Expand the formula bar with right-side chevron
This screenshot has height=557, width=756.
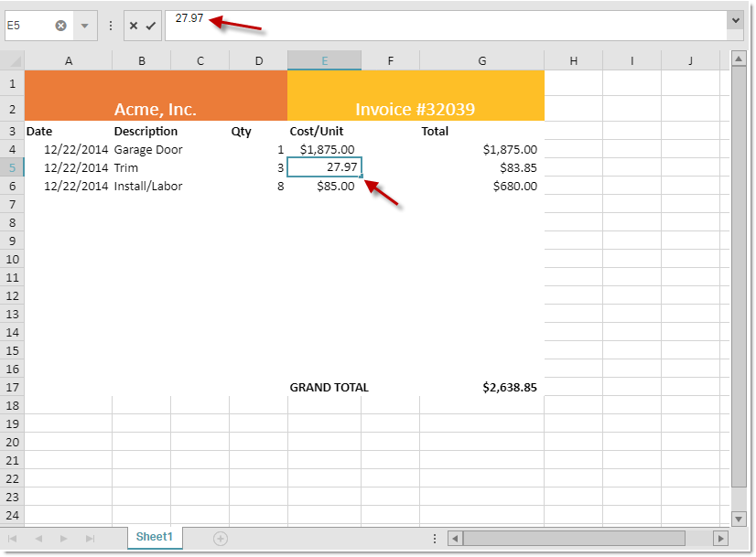735,19
